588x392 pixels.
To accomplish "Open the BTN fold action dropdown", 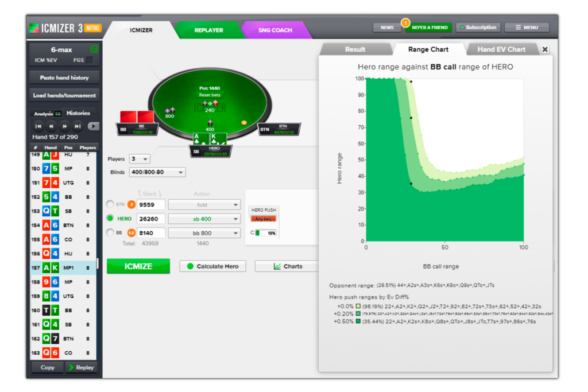I will click(204, 205).
